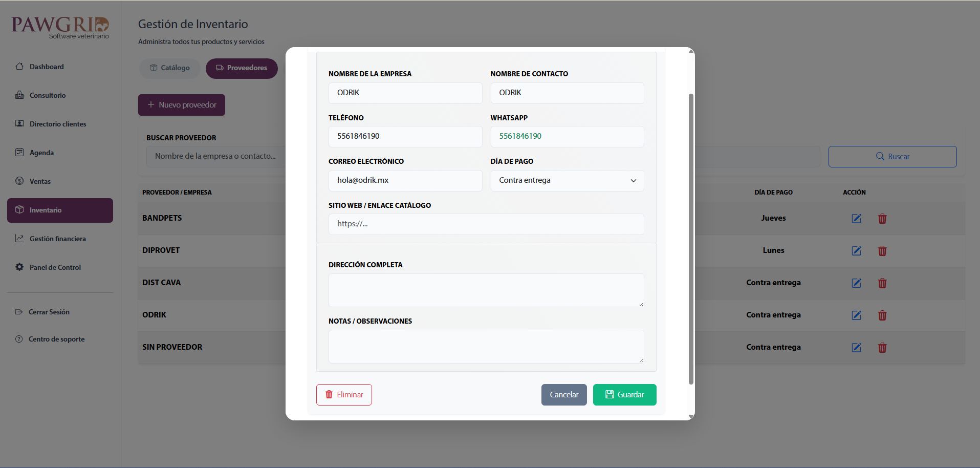
Task: Click the edit icon for SIN PROVEEDOR row
Action: [x=856, y=348]
